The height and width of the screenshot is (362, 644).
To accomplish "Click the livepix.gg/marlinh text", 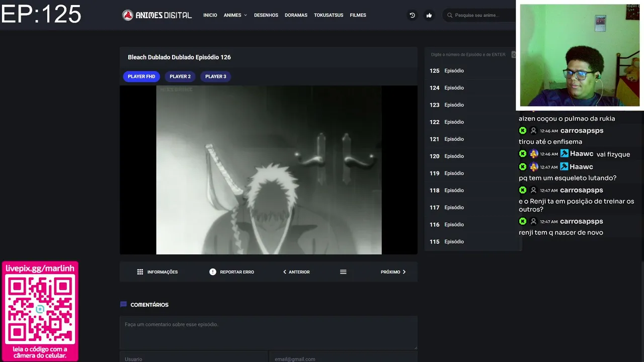I will [40, 268].
